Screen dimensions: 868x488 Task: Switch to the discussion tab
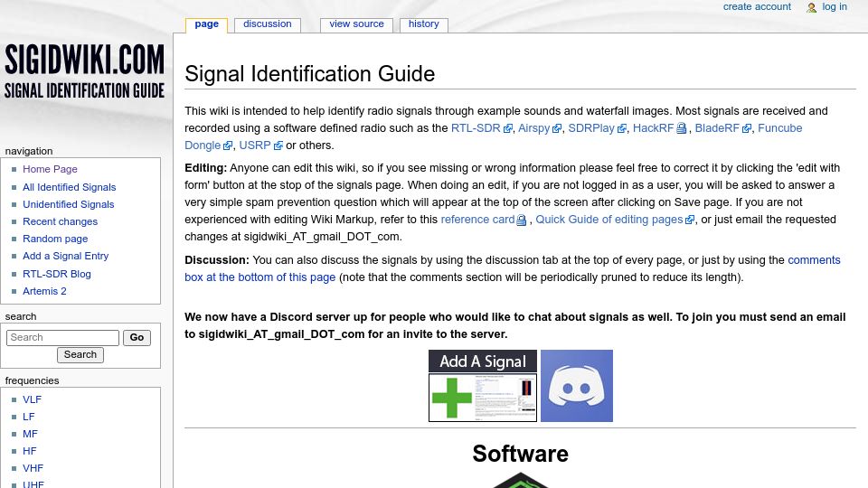coord(268,23)
